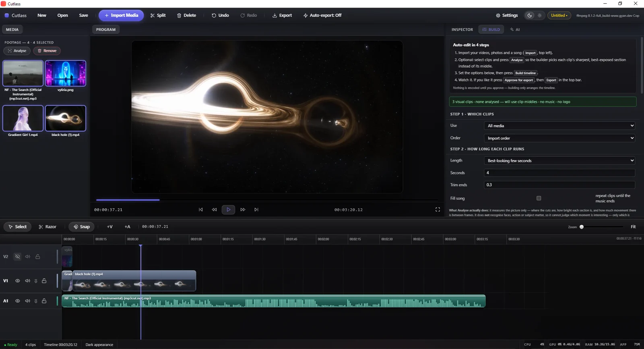
Task: Select the NF audio clip on A1 track
Action: pos(274,301)
